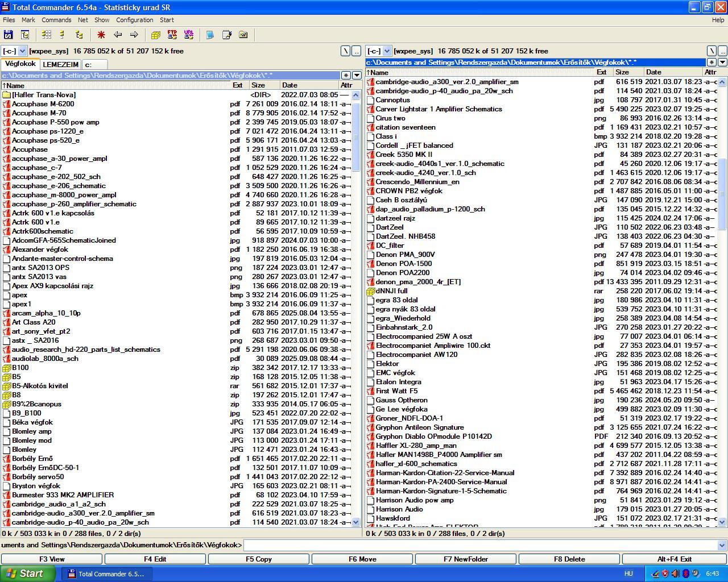728x582 pixels.
Task: Click the two-stacked-files toolbar icon left of the red asterisk
Action: coord(63,35)
